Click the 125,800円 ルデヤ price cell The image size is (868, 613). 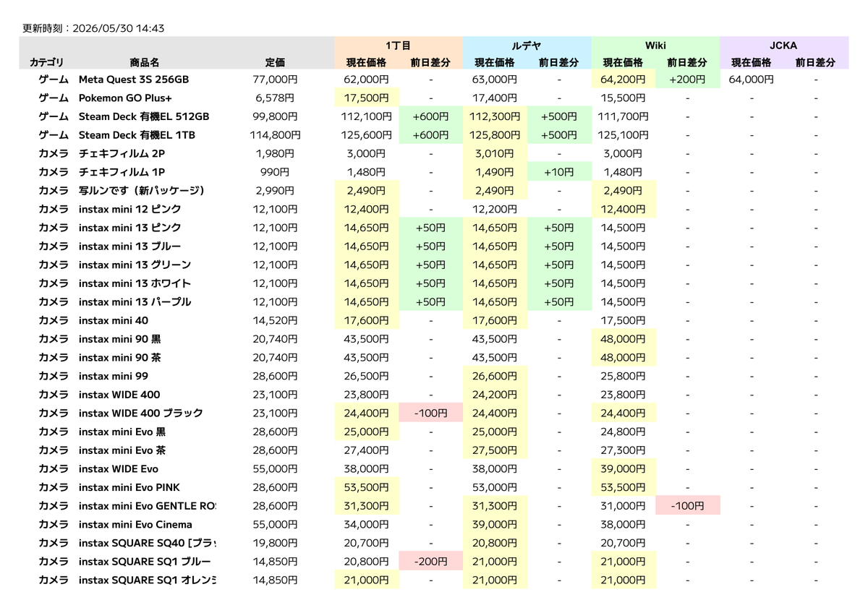point(495,135)
